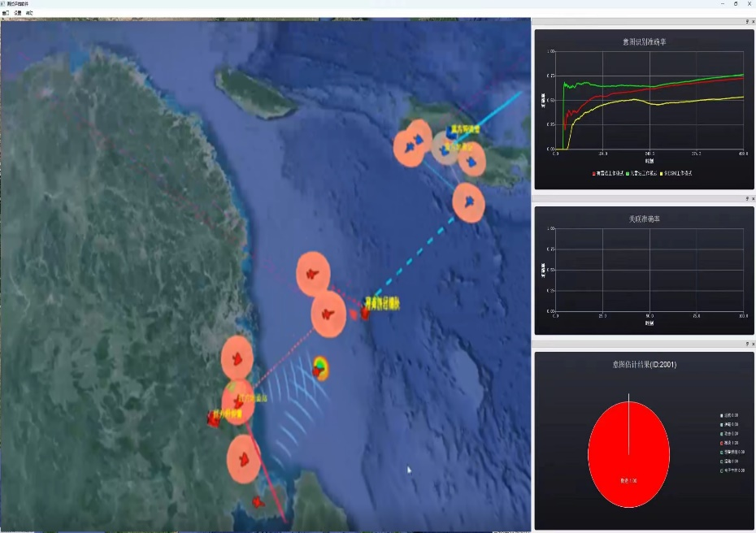Open the second menu in the menu bar

click(x=17, y=13)
